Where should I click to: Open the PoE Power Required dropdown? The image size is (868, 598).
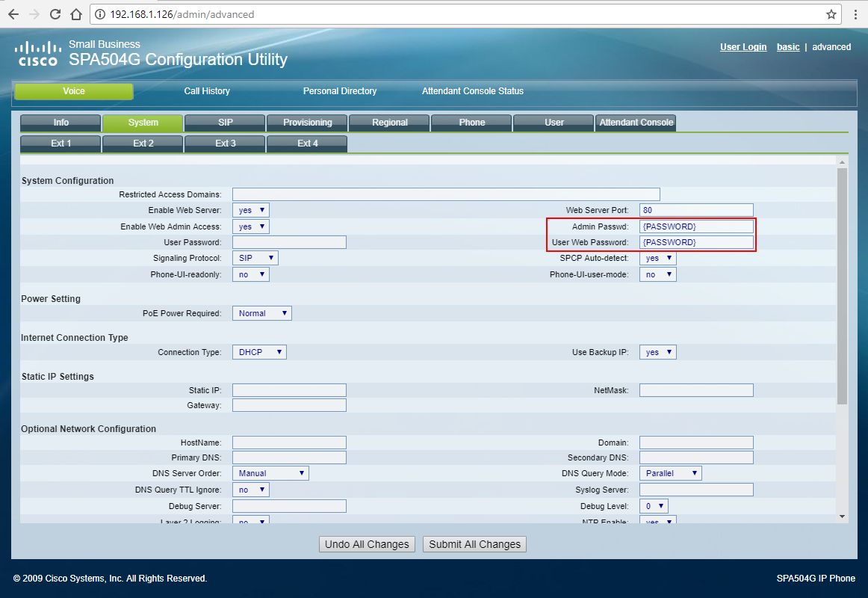click(x=262, y=313)
